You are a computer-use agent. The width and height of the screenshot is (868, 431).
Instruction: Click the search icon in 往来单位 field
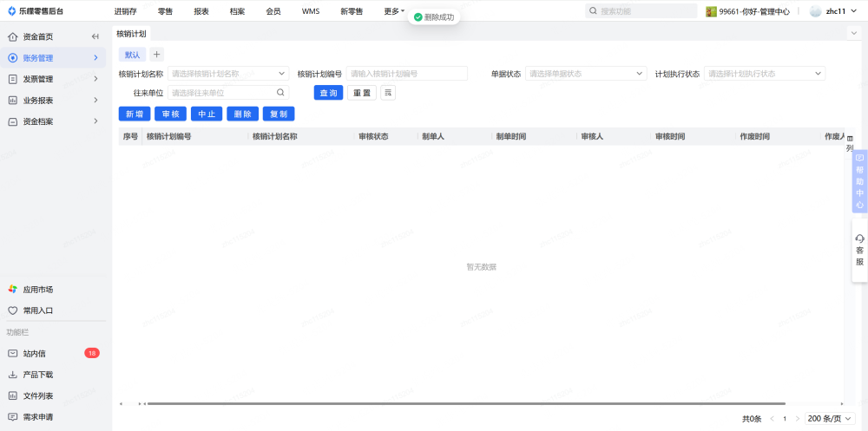coord(280,93)
